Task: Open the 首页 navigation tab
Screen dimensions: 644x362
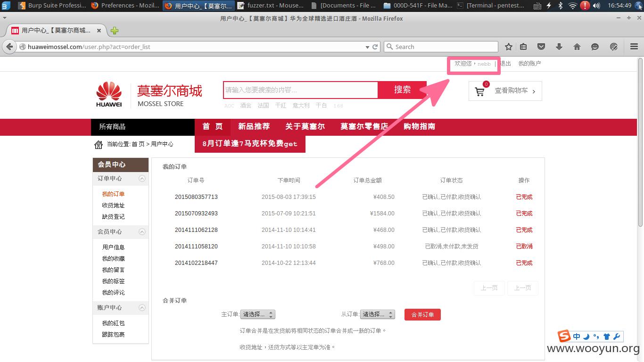Action: coord(213,127)
